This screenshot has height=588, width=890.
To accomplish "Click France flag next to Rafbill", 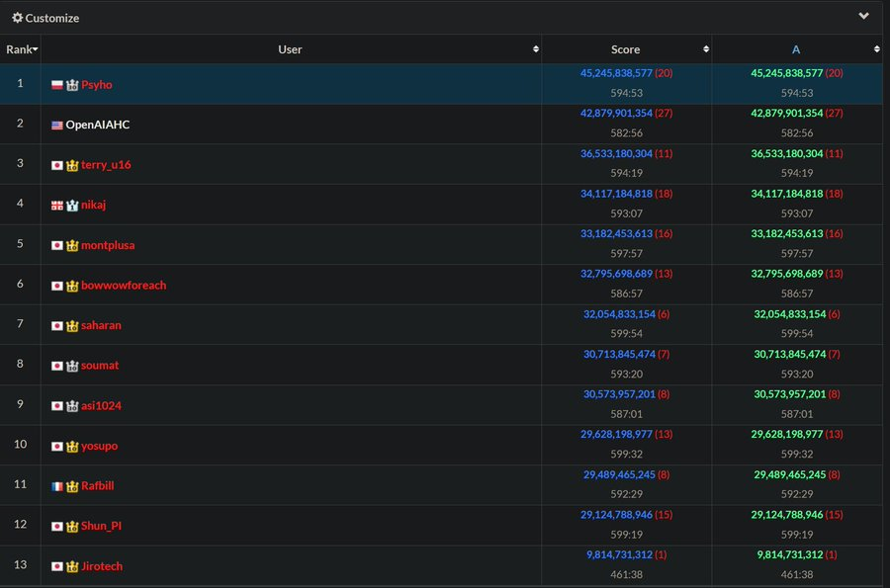I will [56, 486].
